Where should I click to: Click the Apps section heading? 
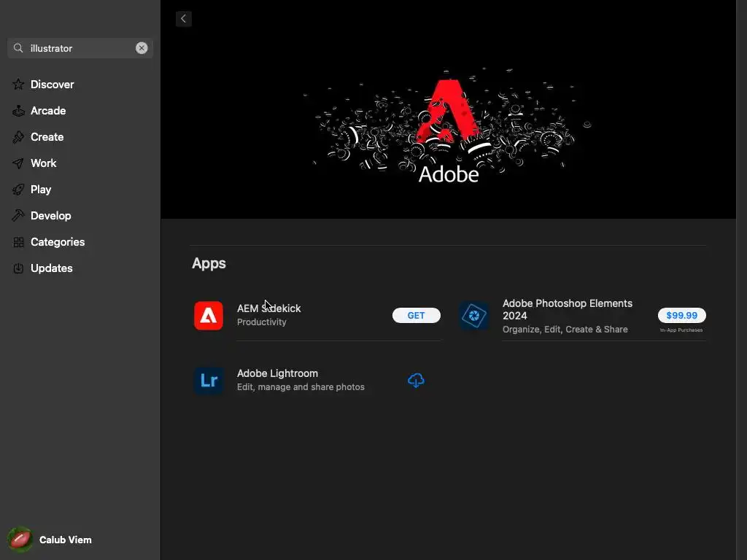(209, 263)
